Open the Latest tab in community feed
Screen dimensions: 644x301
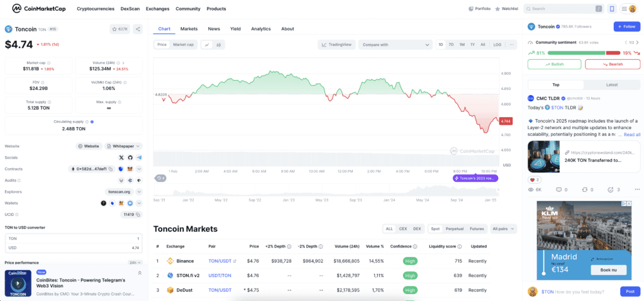point(611,84)
